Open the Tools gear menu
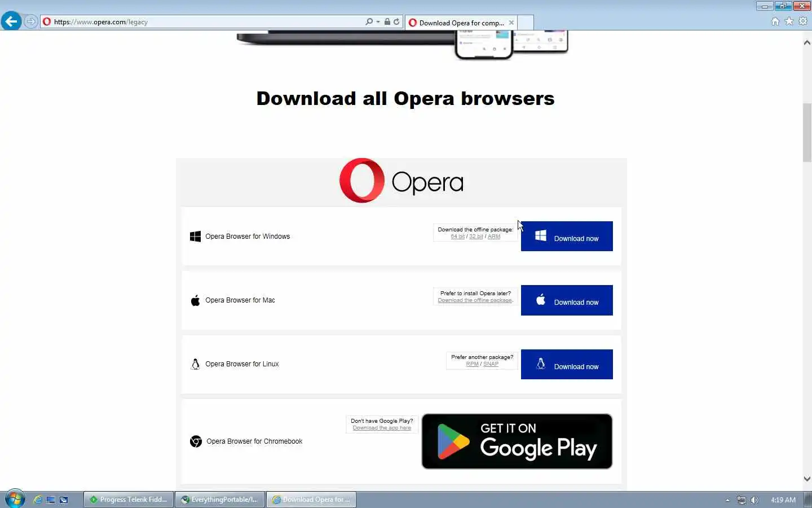 point(803,21)
